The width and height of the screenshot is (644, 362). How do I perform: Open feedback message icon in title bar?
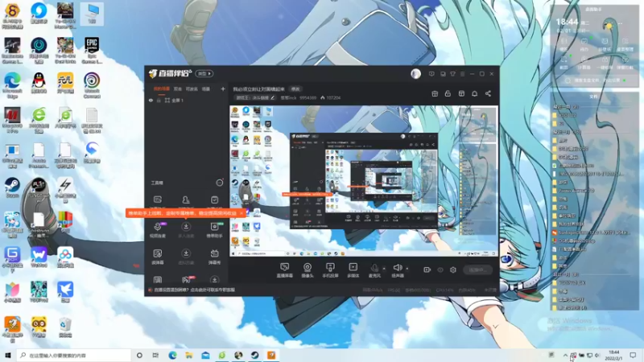(431, 74)
